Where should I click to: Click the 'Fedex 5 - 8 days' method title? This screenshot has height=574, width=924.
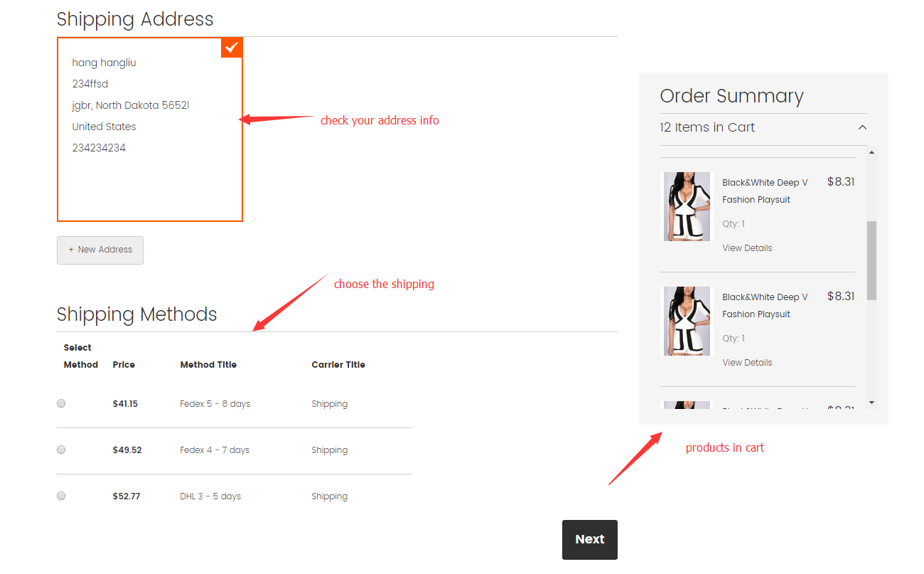click(x=215, y=403)
